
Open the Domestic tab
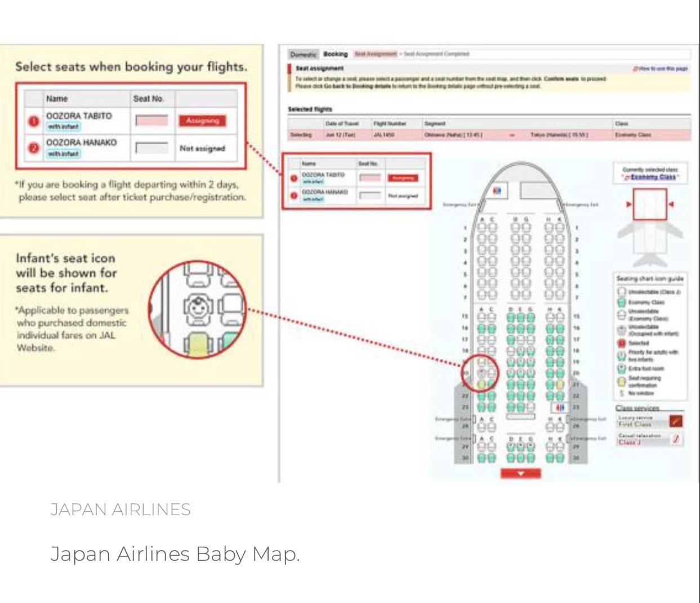[303, 54]
